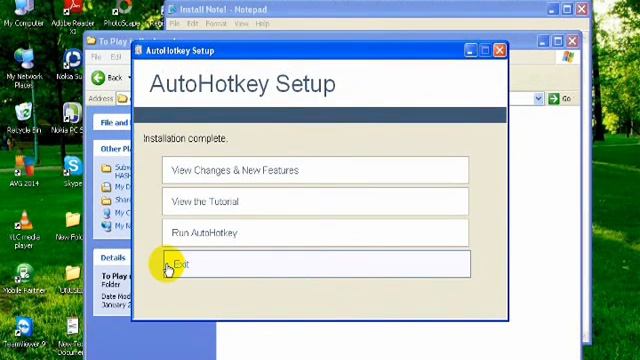The width and height of the screenshot is (640, 360).
Task: Click AutoHotkey Setup title bar icon
Action: click(x=139, y=51)
